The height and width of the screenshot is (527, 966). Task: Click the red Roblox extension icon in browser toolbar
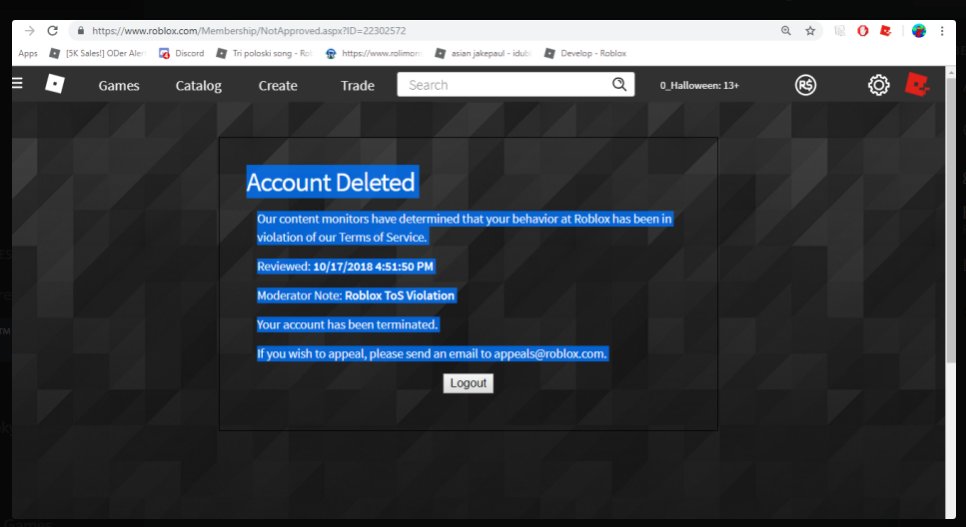pyautogui.click(x=885, y=31)
